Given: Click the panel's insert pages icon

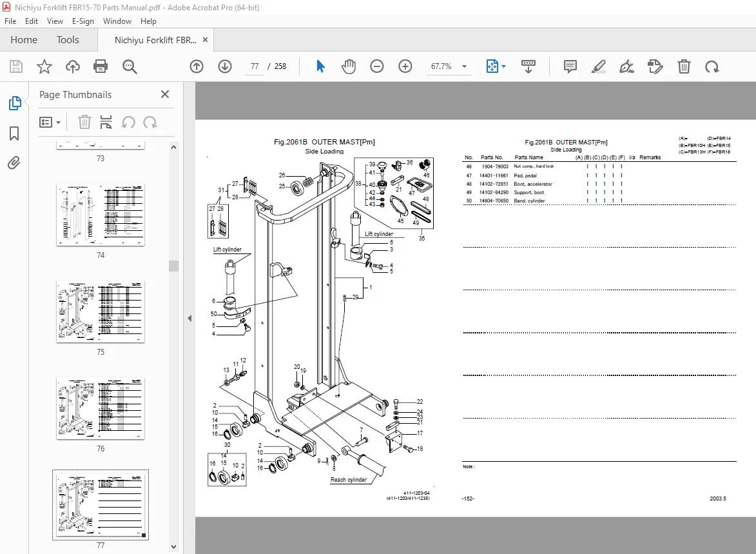Looking at the screenshot, I should pyautogui.click(x=106, y=122).
